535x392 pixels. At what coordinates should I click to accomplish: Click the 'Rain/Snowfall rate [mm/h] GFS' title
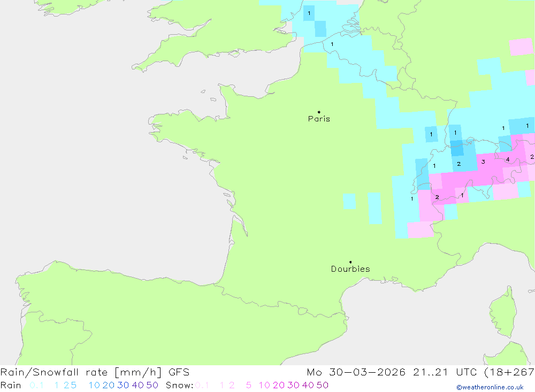[x=95, y=372]
